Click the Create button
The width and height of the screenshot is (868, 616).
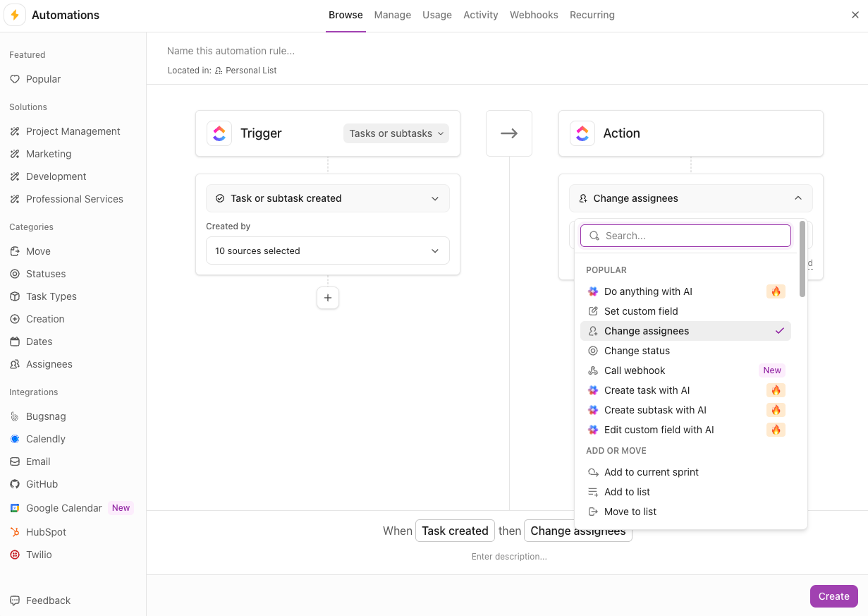[833, 596]
